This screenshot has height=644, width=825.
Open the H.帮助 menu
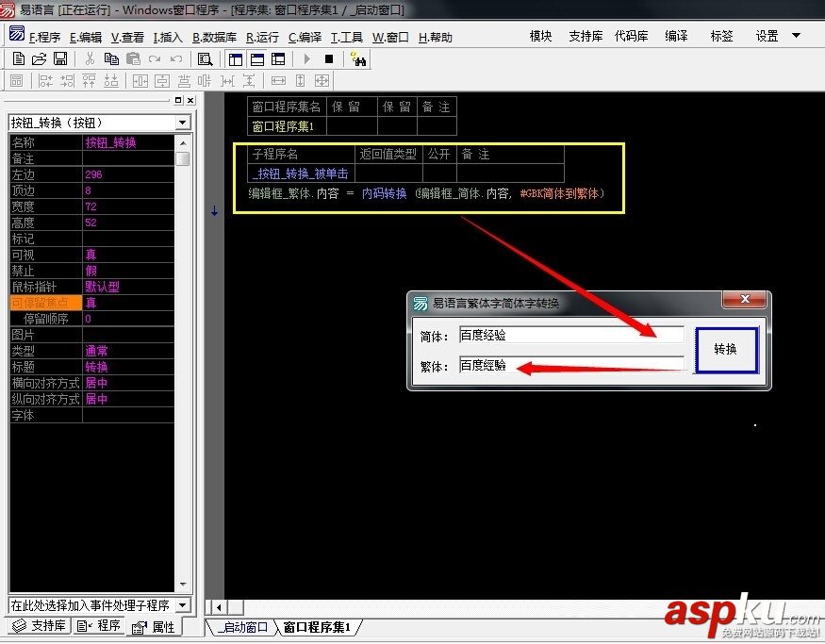point(435,38)
